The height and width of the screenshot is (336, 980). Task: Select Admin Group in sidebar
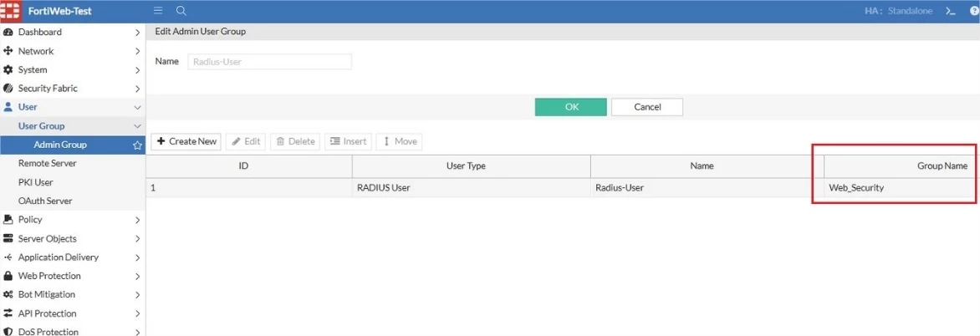pos(73,145)
